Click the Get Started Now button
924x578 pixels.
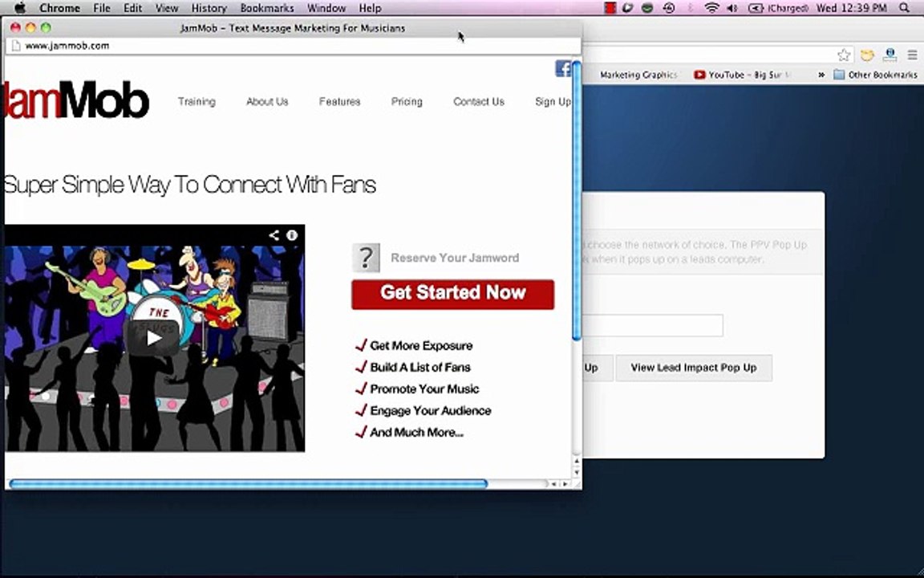click(452, 295)
